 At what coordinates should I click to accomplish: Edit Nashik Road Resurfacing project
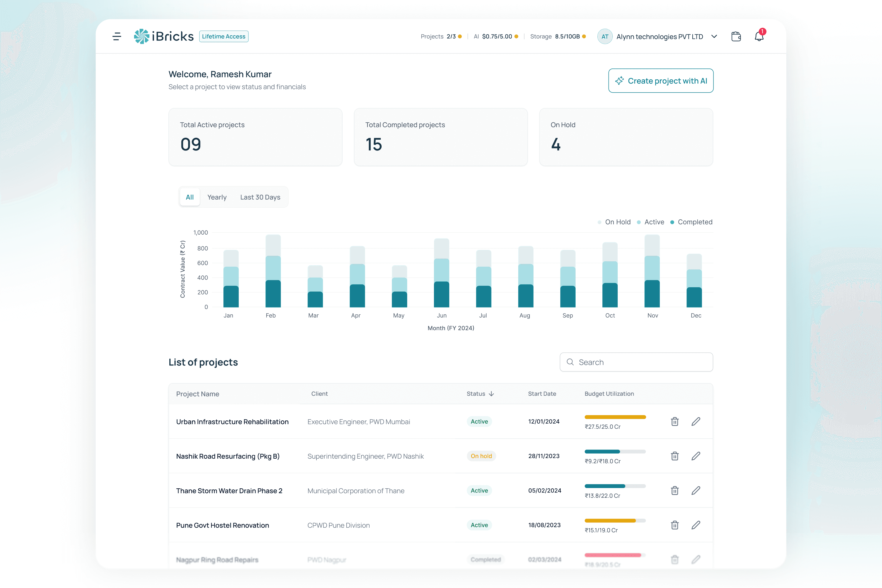pyautogui.click(x=696, y=456)
